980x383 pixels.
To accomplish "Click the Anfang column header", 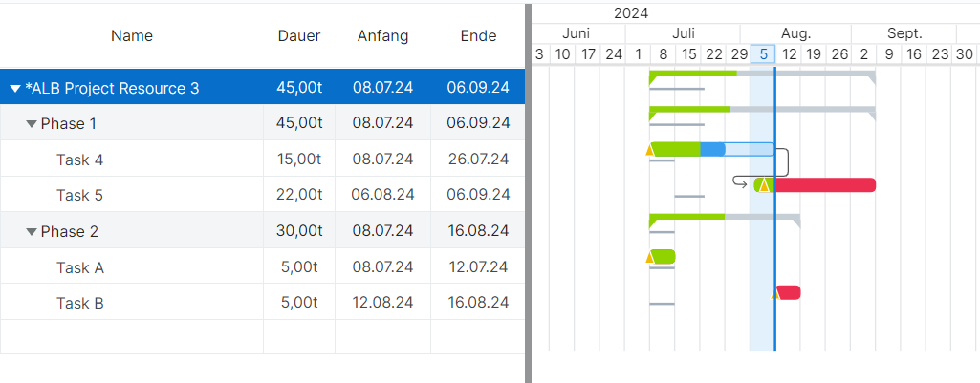I will (382, 36).
